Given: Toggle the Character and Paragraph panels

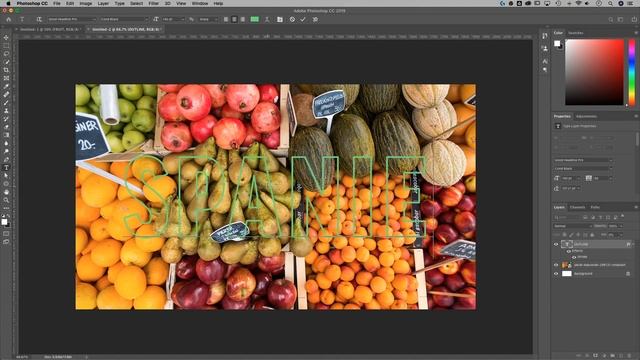Looking at the screenshot, I should coord(280,19).
